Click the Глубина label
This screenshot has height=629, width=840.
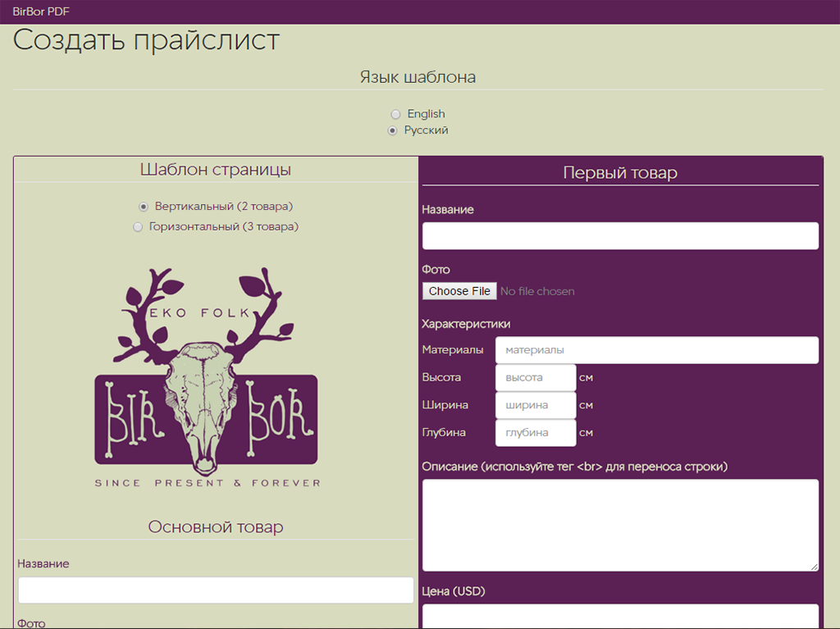click(444, 432)
